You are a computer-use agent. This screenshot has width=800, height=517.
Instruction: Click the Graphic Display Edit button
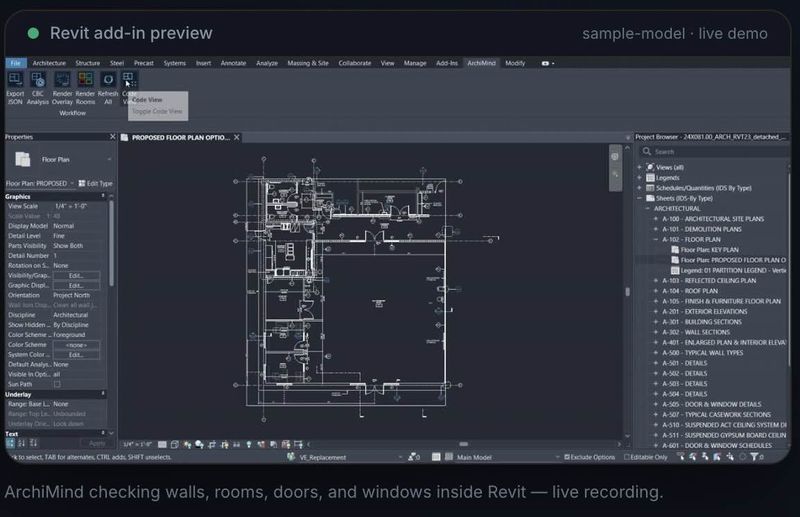(x=76, y=285)
